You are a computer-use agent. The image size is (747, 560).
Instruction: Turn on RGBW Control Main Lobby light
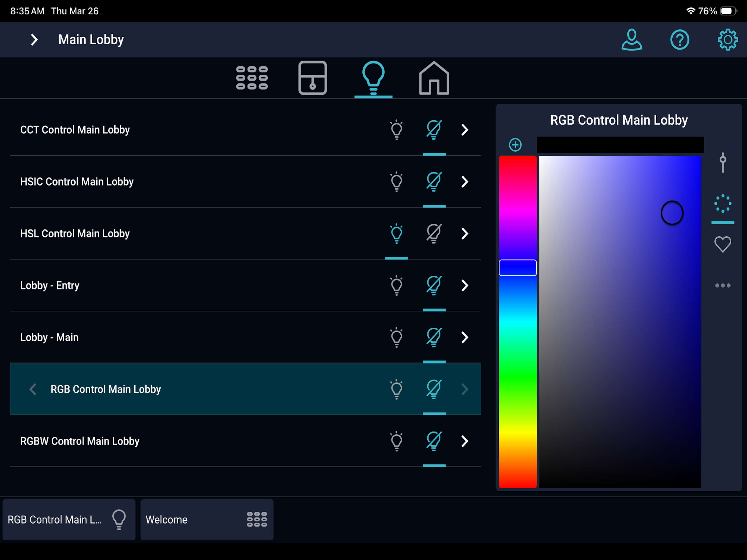(397, 441)
